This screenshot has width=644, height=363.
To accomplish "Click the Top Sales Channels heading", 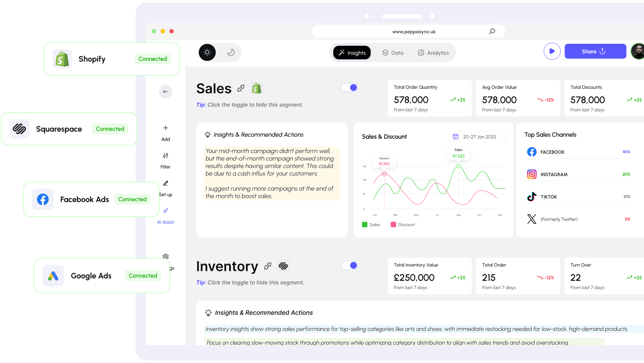I will [x=550, y=135].
